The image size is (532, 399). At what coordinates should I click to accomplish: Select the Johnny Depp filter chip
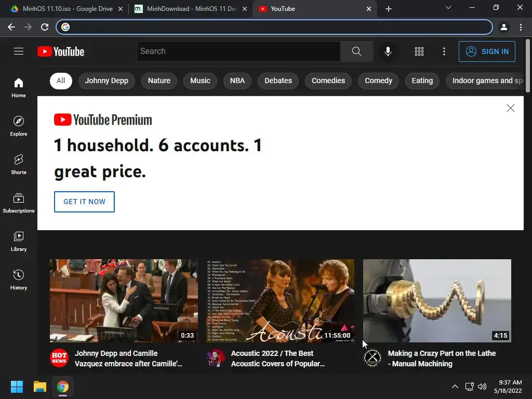(x=107, y=81)
